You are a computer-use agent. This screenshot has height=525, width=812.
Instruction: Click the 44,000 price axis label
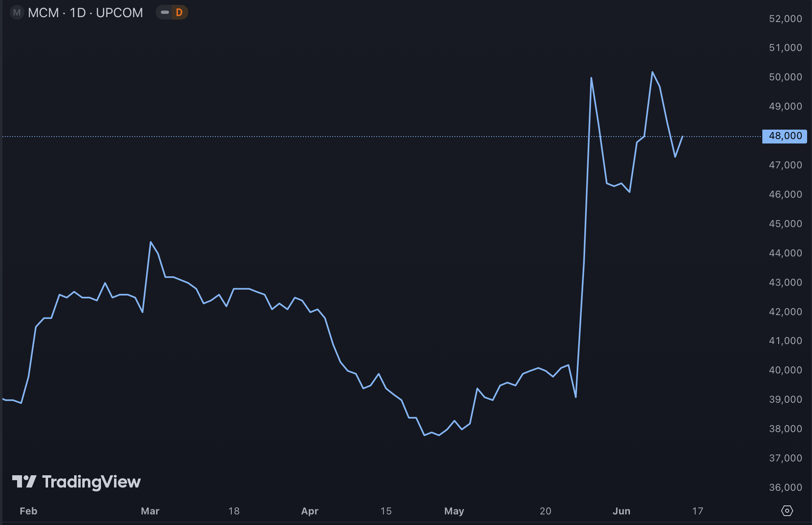coord(786,253)
